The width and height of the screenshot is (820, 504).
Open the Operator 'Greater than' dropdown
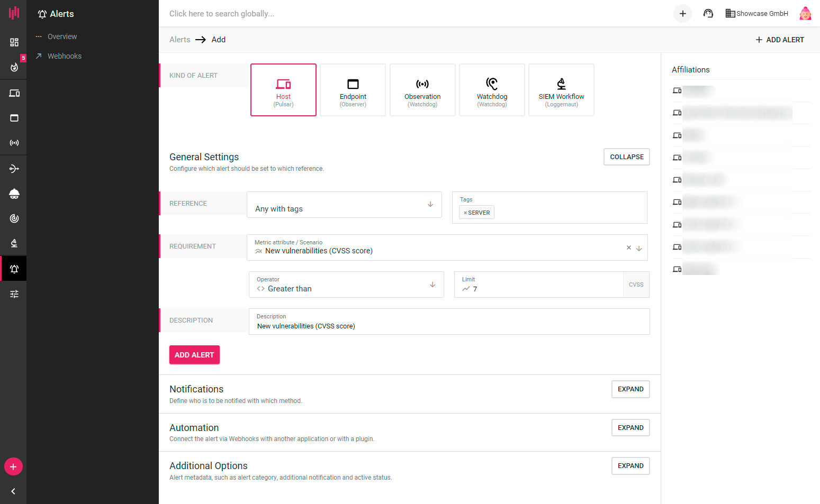[x=346, y=285]
